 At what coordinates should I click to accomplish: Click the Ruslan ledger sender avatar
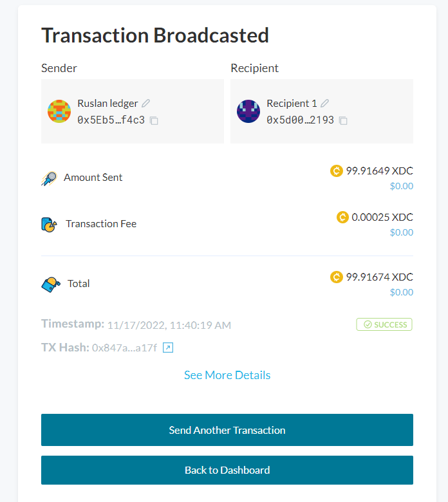pyautogui.click(x=59, y=111)
